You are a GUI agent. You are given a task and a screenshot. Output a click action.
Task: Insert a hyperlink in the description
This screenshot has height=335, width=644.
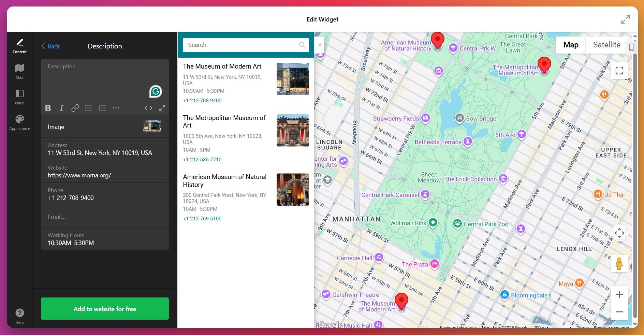point(75,108)
